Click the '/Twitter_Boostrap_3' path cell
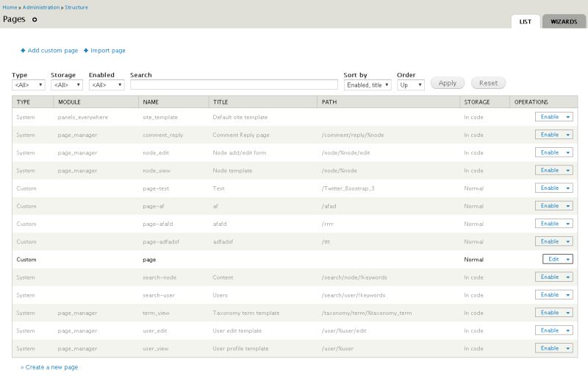The height and width of the screenshot is (376, 588). 348,188
